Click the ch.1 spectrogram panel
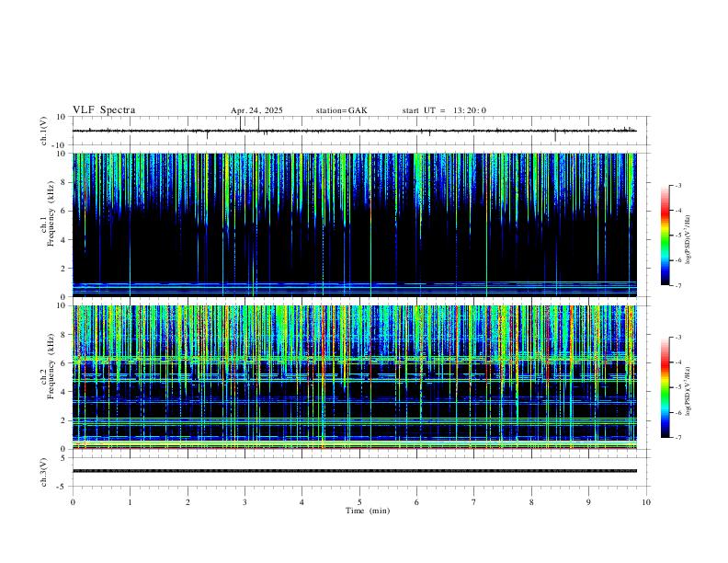The height and width of the screenshot is (563, 728). click(354, 224)
